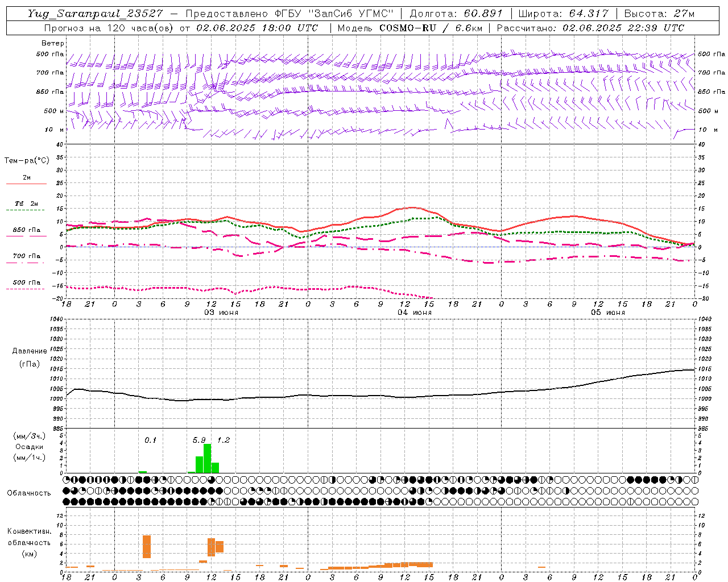Click the 40 label atop left temperature axis
This screenshot has width=728, height=582.
click(x=59, y=144)
